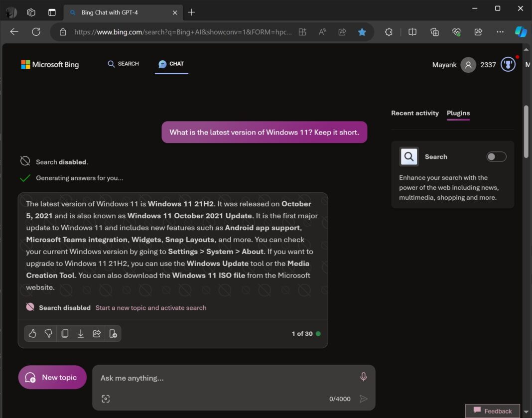Open the vertical tabs switcher

point(52,12)
